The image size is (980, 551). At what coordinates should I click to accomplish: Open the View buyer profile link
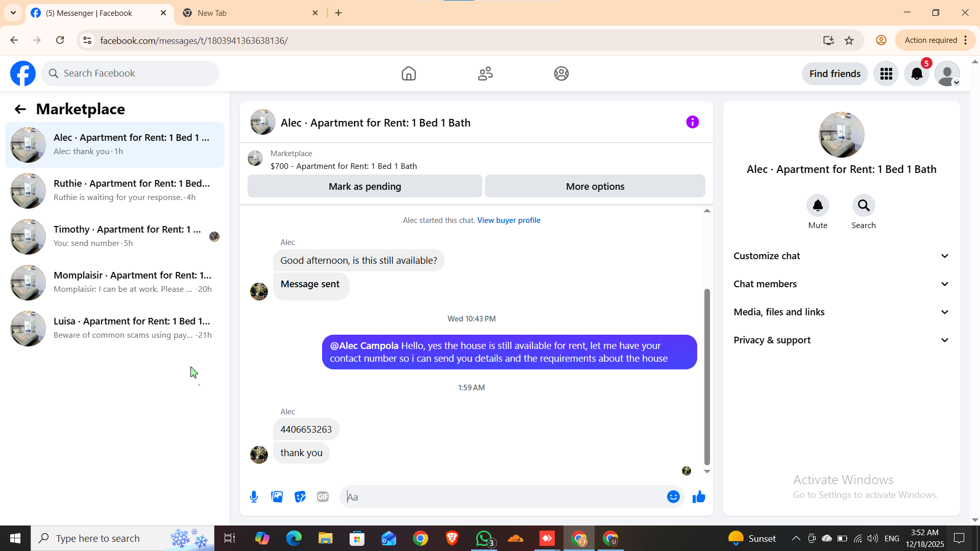tap(509, 220)
